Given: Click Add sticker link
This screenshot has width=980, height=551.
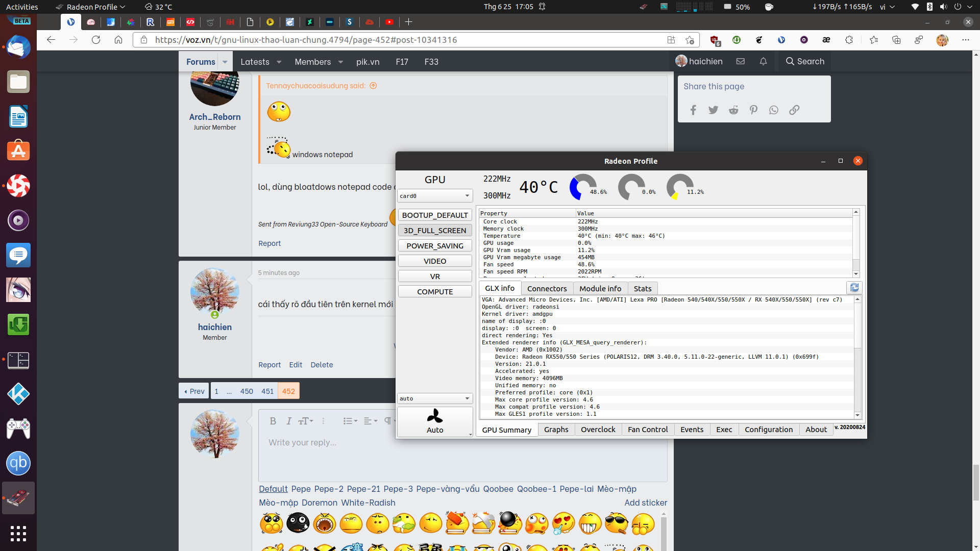Looking at the screenshot, I should tap(646, 503).
